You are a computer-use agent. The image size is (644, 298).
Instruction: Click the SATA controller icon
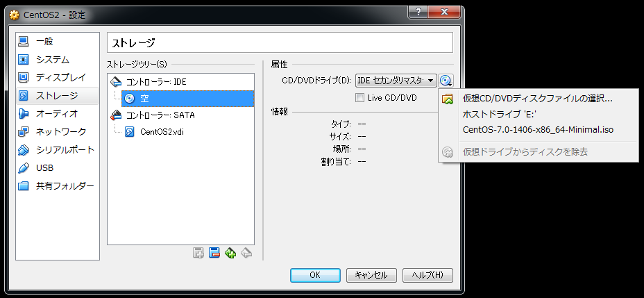point(116,115)
